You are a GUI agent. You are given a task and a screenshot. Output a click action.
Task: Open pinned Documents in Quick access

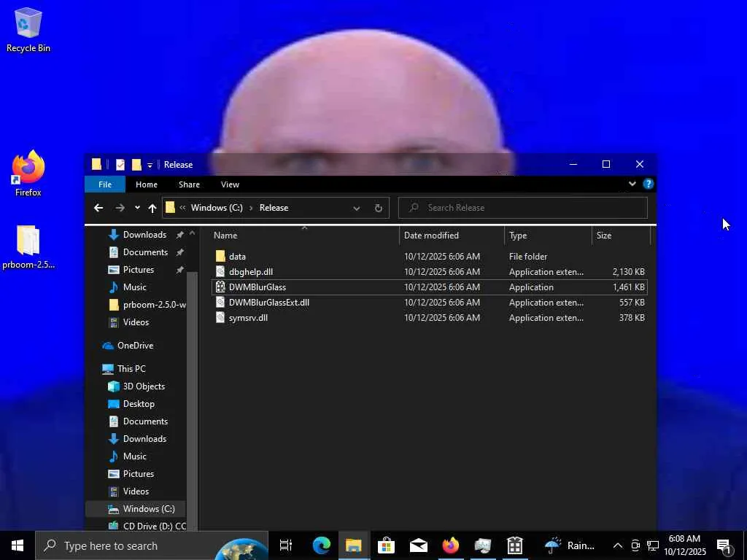tap(145, 252)
